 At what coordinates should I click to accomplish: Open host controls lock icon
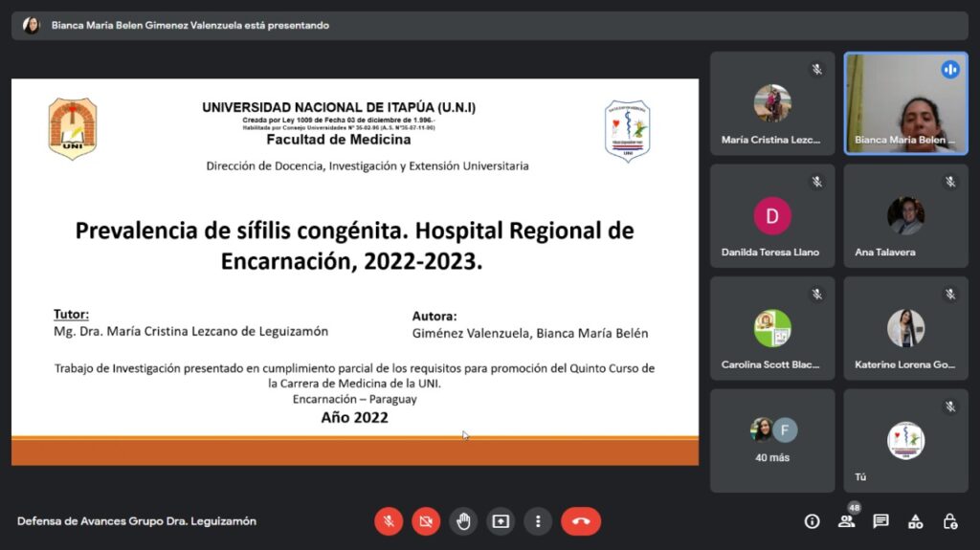[949, 521]
